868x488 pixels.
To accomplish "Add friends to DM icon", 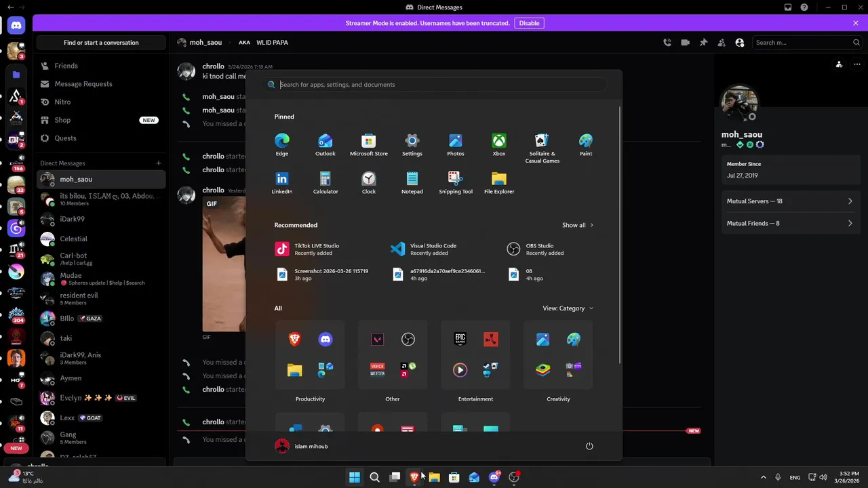I will tap(722, 42).
